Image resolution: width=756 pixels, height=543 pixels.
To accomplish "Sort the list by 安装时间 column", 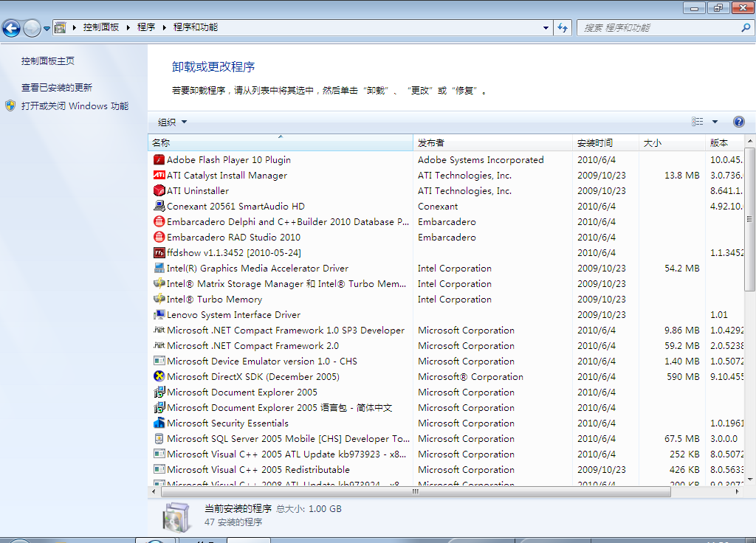I will (x=606, y=142).
